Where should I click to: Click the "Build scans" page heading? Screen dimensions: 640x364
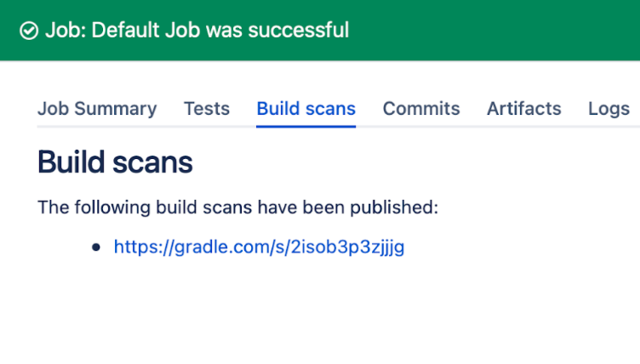116,162
